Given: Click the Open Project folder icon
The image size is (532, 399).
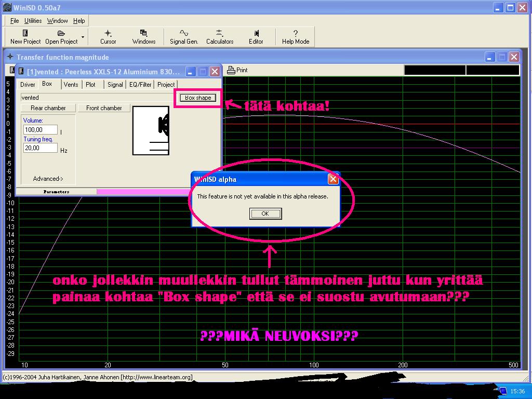Looking at the screenshot, I should 61,33.
